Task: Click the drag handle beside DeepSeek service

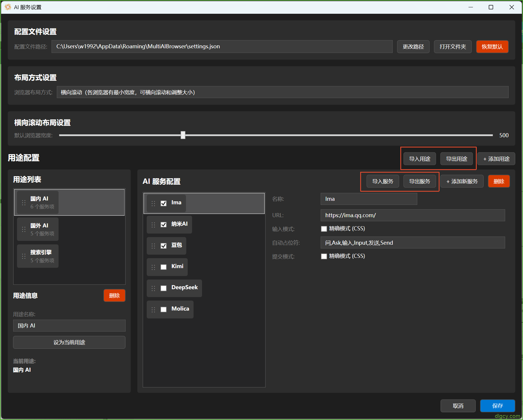Action: pos(153,288)
